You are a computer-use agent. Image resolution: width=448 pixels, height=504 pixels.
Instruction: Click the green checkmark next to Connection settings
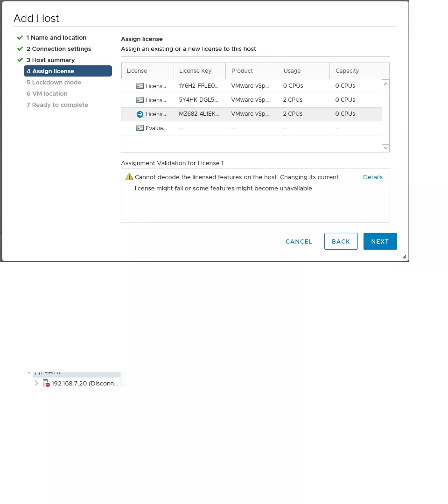pyautogui.click(x=20, y=49)
